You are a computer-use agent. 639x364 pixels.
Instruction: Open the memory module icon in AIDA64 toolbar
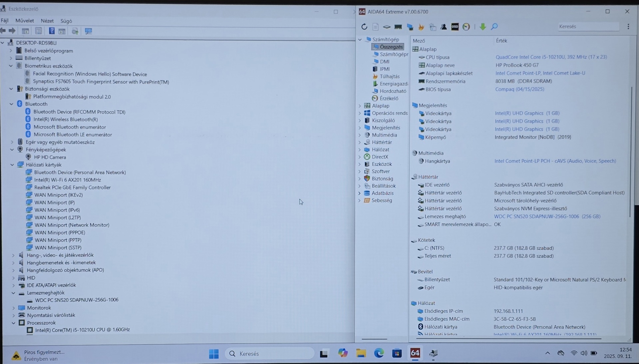[398, 27]
